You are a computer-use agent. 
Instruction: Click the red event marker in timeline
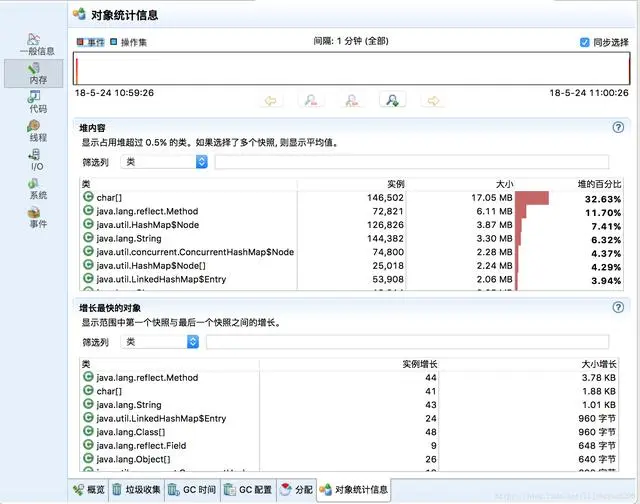[76, 71]
